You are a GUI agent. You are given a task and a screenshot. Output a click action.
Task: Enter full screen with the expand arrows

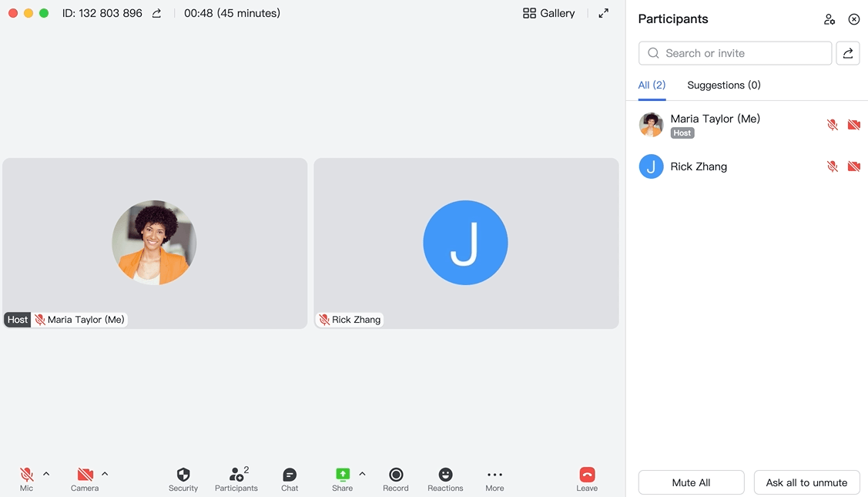click(604, 13)
